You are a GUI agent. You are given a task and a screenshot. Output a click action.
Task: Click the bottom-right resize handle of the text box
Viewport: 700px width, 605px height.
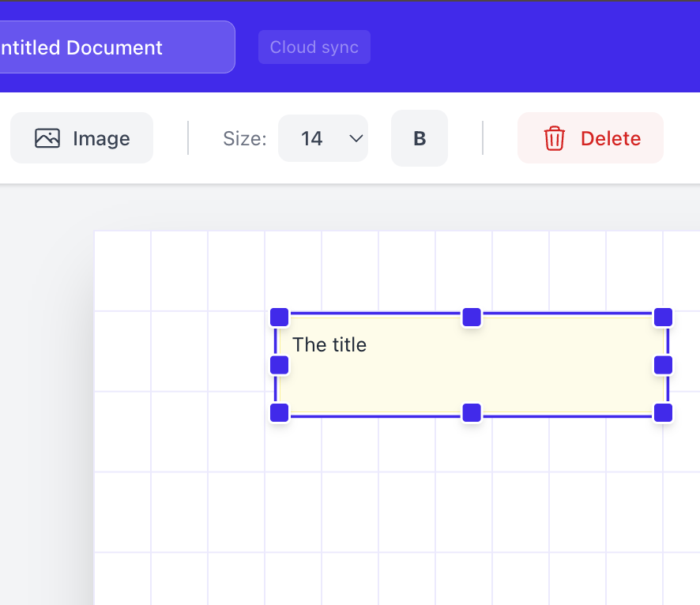[663, 412]
